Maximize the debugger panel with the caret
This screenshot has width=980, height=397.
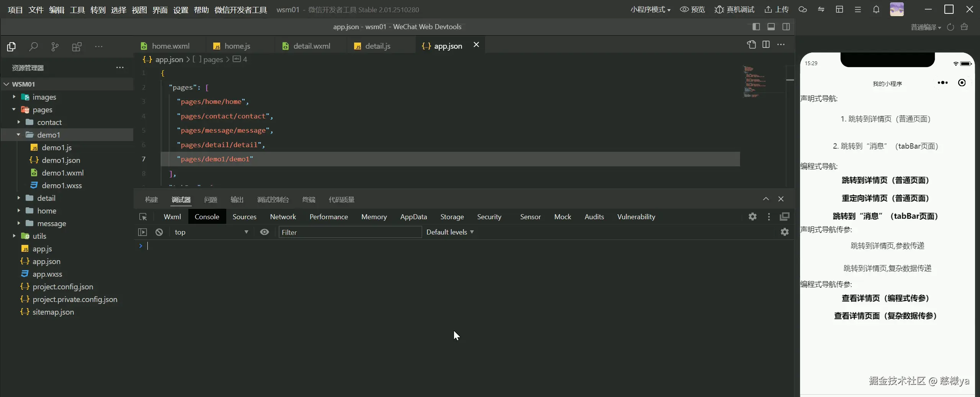coord(766,199)
